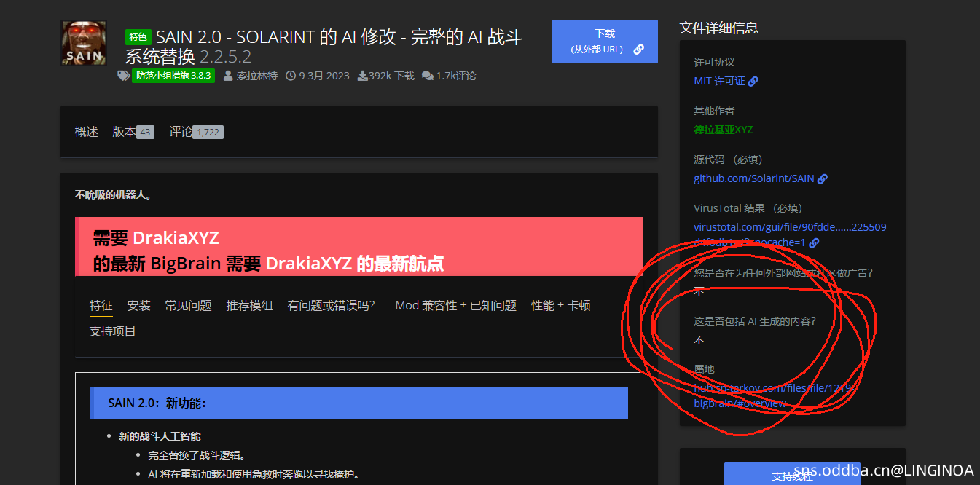This screenshot has height=485, width=980.
Task: Click the green 防范小组措施 3.8.3 badge
Action: click(173, 76)
